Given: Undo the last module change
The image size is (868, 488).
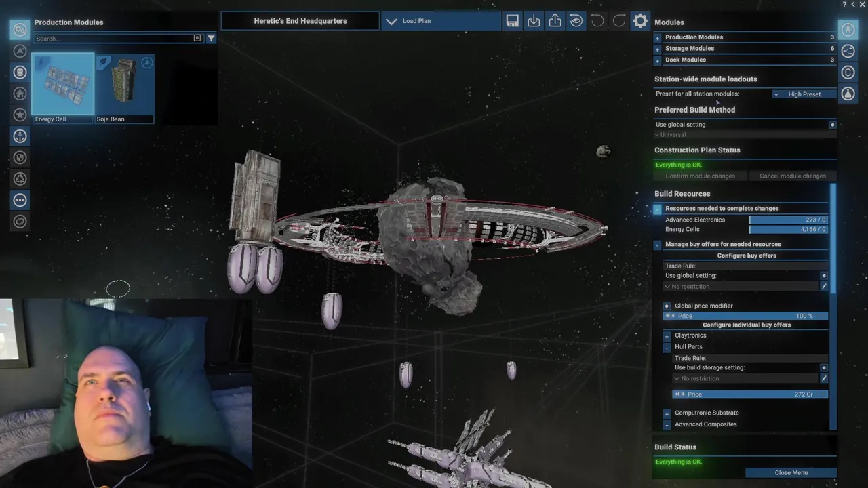Looking at the screenshot, I should pos(597,21).
